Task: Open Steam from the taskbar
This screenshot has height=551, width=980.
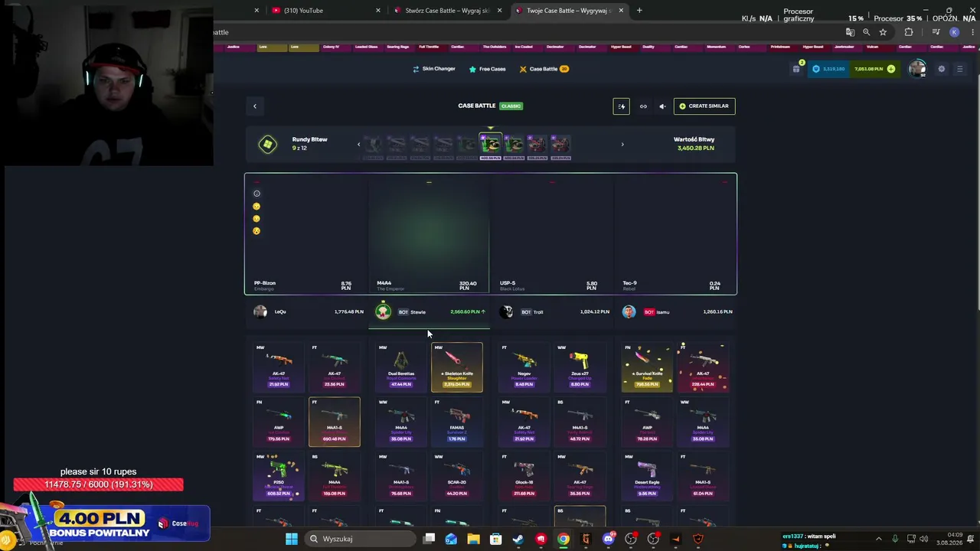Action: 518,539
